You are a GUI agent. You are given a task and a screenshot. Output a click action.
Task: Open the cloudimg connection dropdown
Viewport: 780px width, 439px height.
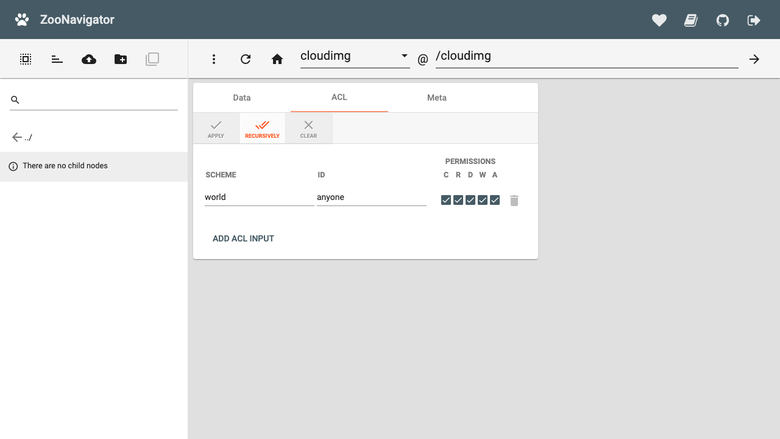click(x=355, y=56)
